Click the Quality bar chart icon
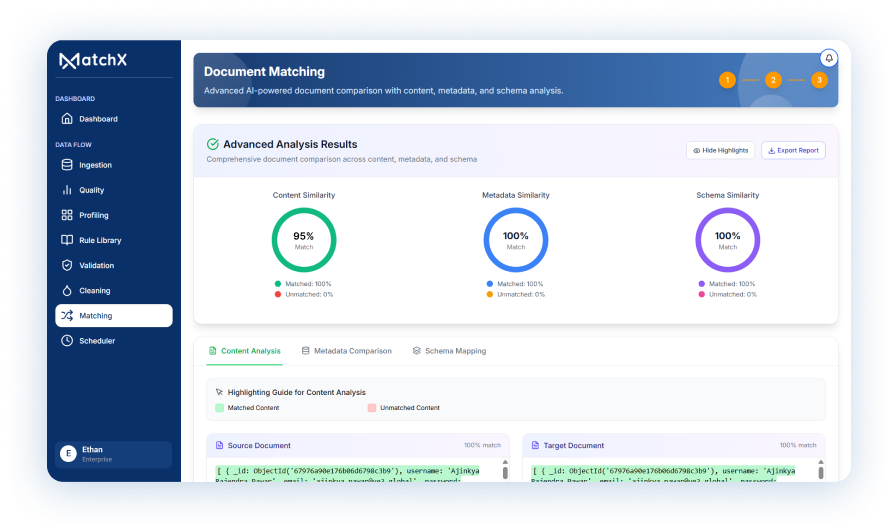The width and height of the screenshot is (894, 532). [67, 190]
